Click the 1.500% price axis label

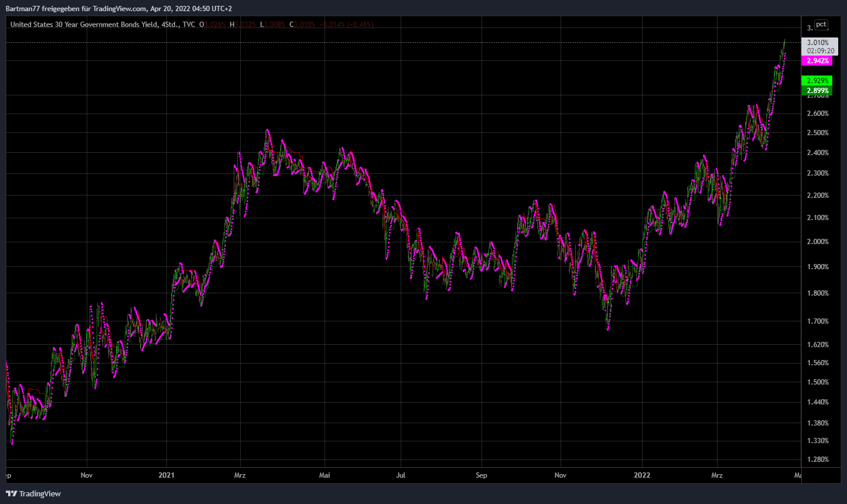[x=818, y=382]
